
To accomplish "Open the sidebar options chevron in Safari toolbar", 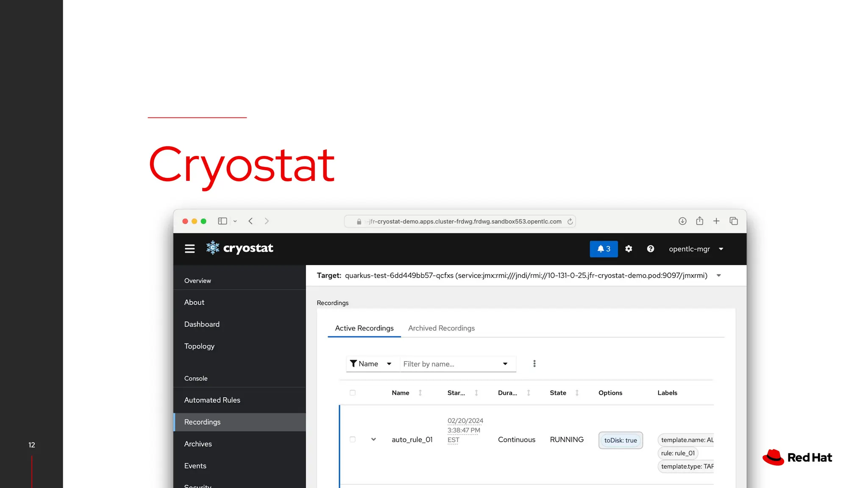I will (235, 221).
